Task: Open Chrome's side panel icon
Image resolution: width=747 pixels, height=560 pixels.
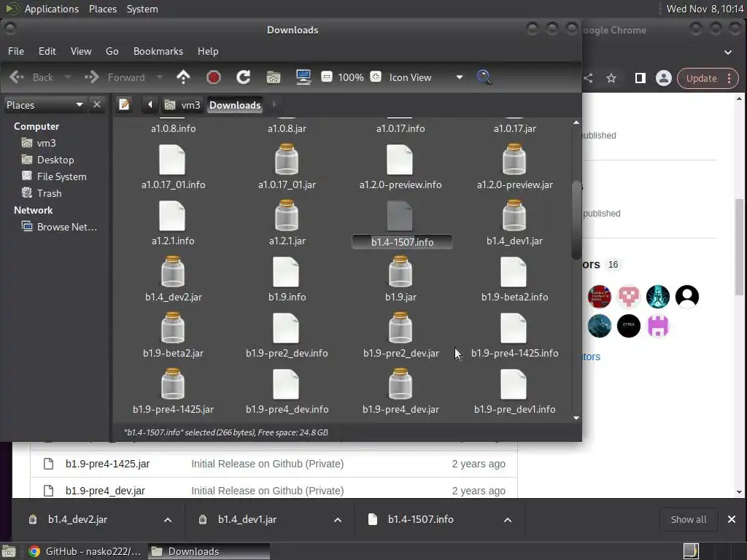Action: click(640, 78)
